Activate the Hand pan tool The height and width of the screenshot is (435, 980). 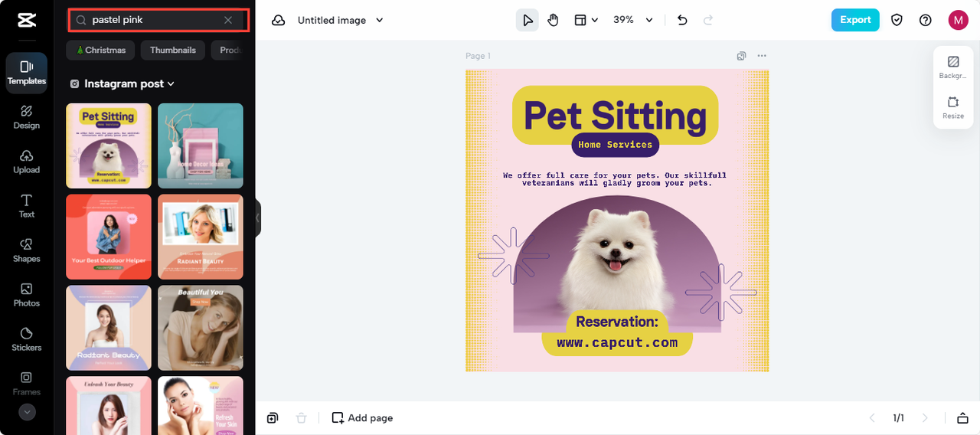point(553,21)
